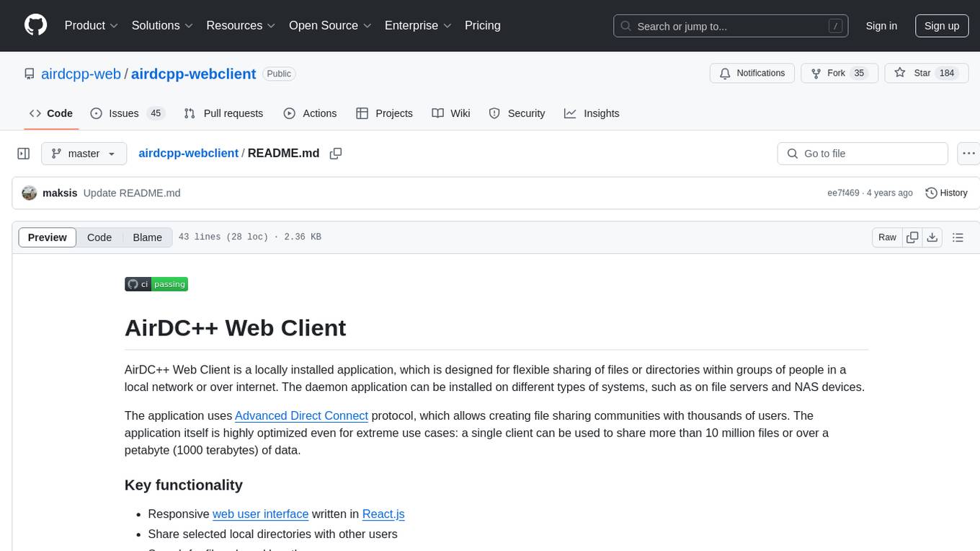Download the raw file
The image size is (980, 551).
click(932, 237)
